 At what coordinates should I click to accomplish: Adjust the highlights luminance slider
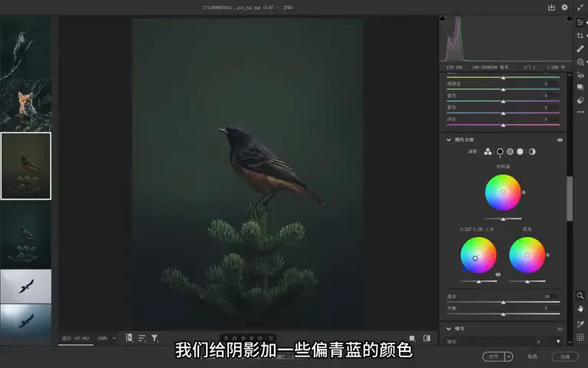click(x=527, y=281)
